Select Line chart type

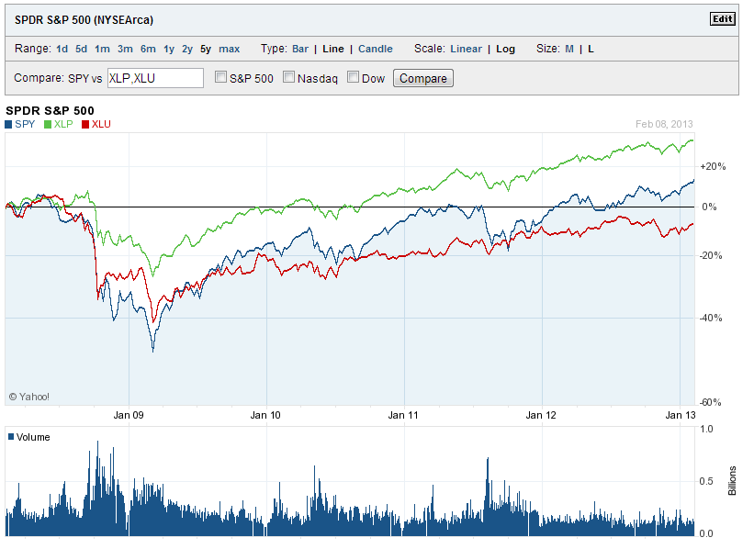coord(333,49)
